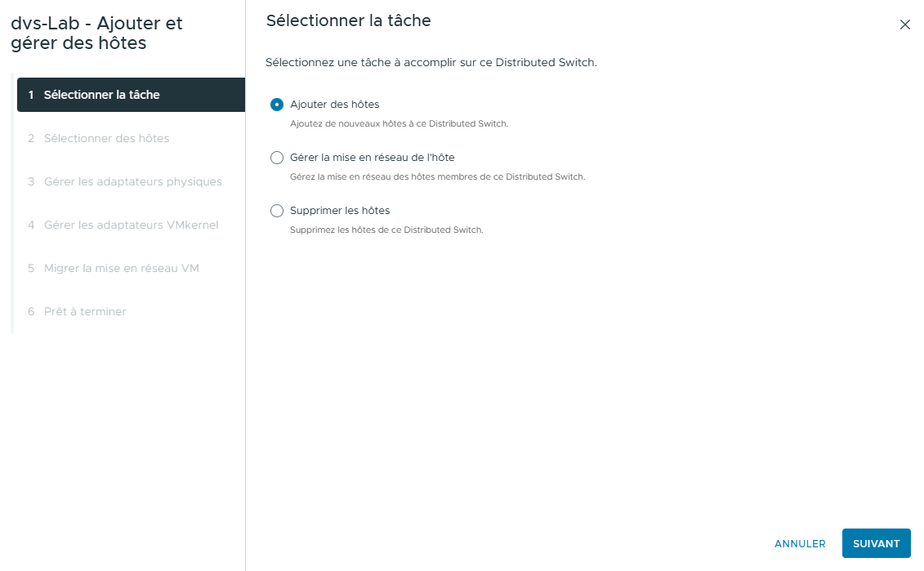This screenshot has width=924, height=571.
Task: Choose "Gérer la mise en réseau de l'hôte"
Action: (x=277, y=157)
